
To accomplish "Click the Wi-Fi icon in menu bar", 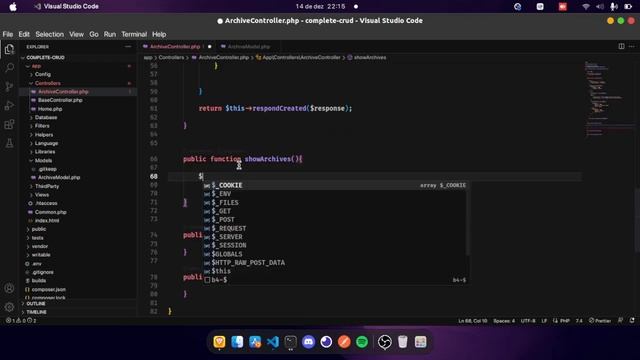I will click(x=586, y=7).
